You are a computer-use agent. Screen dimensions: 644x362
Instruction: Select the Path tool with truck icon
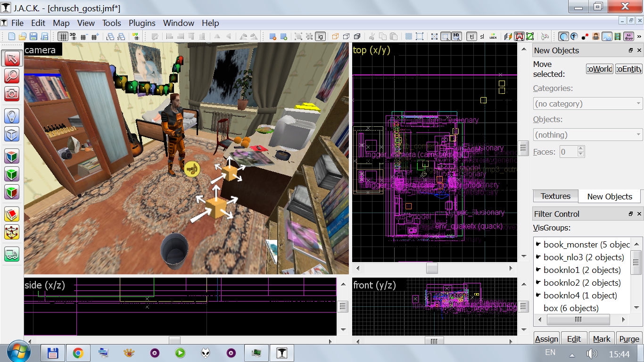[x=12, y=255]
